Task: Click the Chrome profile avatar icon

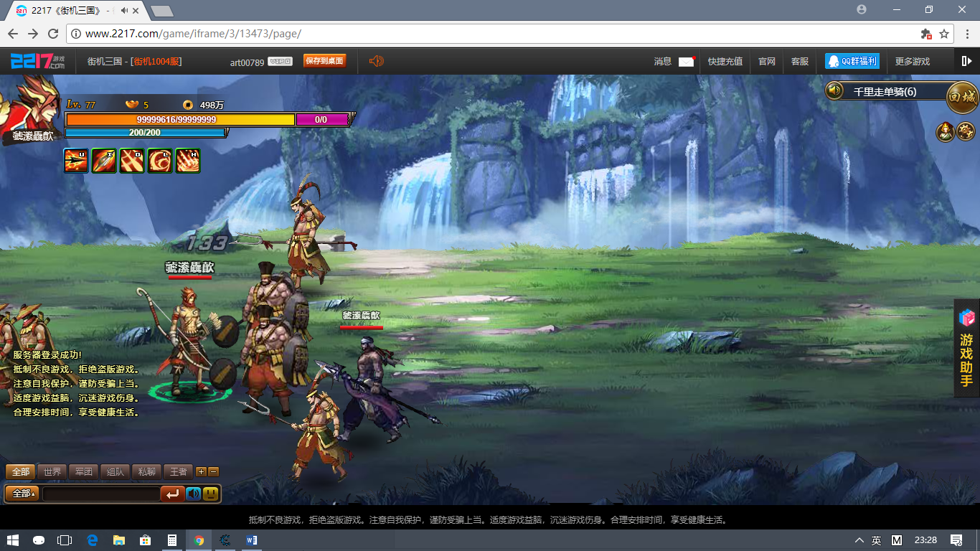Action: 862,9
